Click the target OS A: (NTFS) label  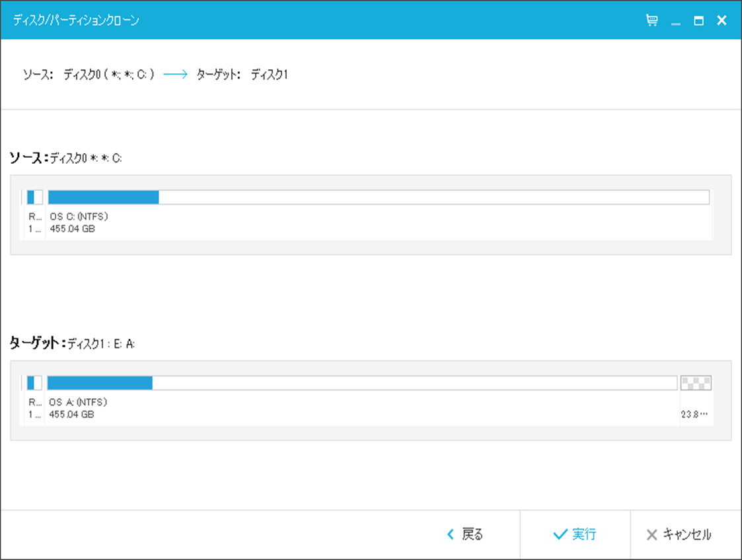tap(78, 402)
